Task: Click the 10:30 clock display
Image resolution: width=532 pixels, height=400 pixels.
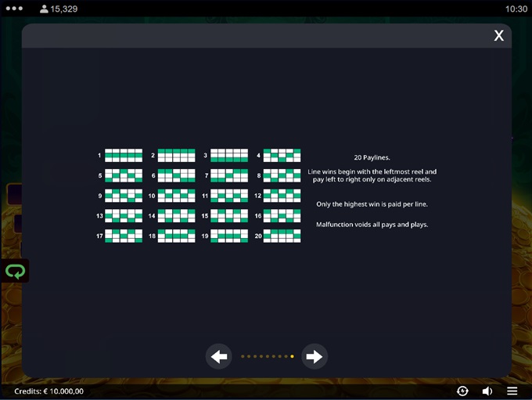Action: tap(516, 9)
